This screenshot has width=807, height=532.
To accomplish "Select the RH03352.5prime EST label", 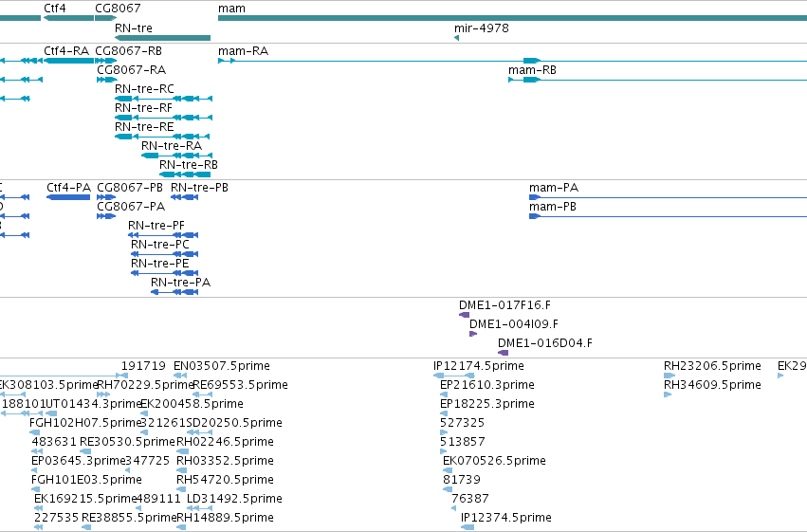I will tap(225, 462).
